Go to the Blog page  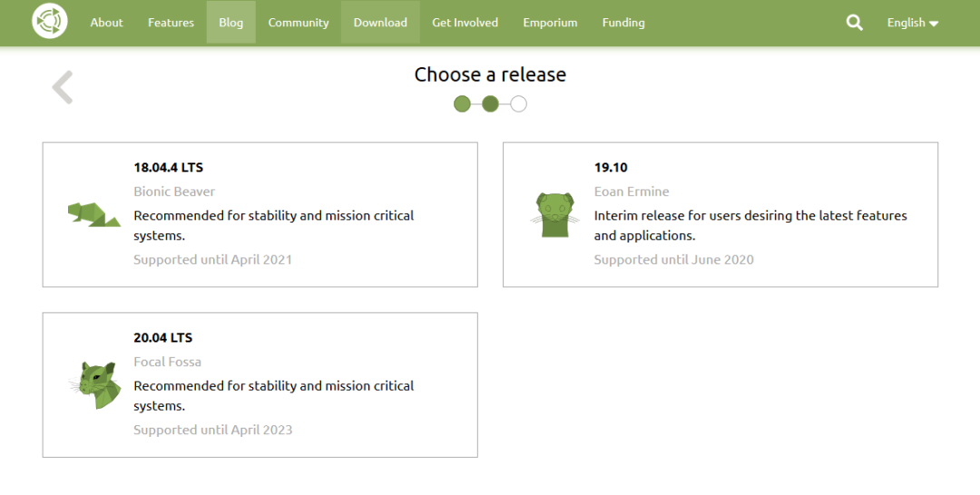point(230,23)
